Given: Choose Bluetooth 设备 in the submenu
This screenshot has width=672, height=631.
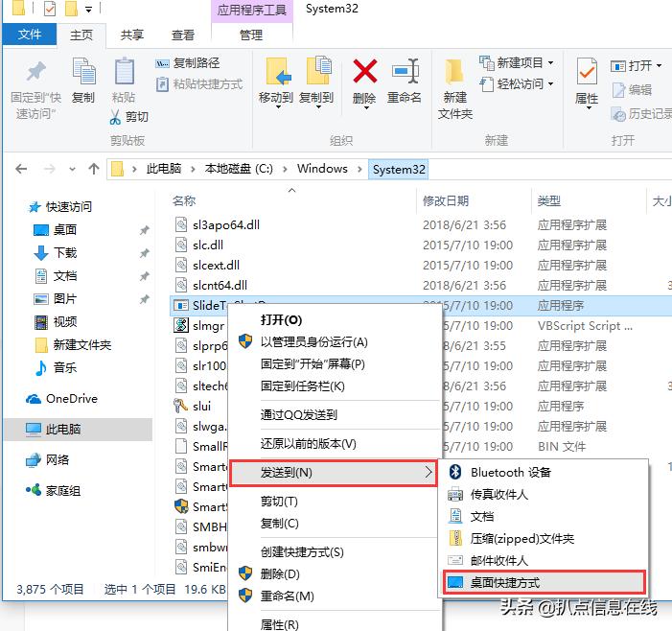Looking at the screenshot, I should [x=510, y=473].
